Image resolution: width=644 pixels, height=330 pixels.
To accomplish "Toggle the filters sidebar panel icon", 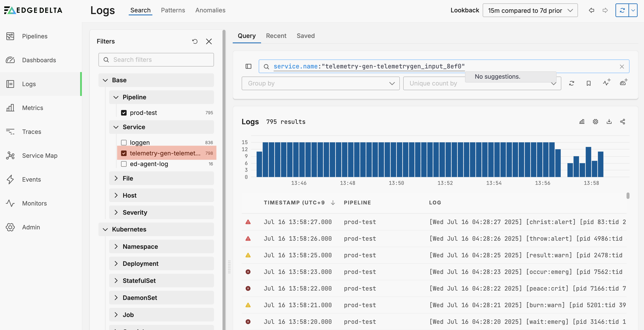I will (248, 66).
